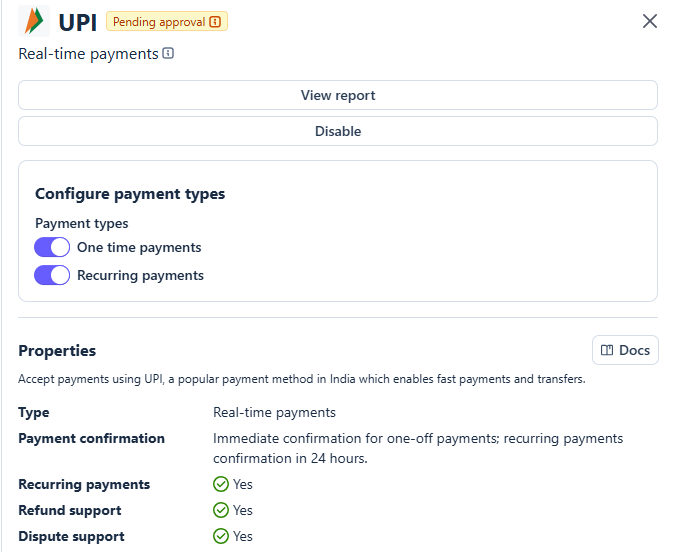Click the Type property label
The height and width of the screenshot is (552, 674).
(34, 413)
